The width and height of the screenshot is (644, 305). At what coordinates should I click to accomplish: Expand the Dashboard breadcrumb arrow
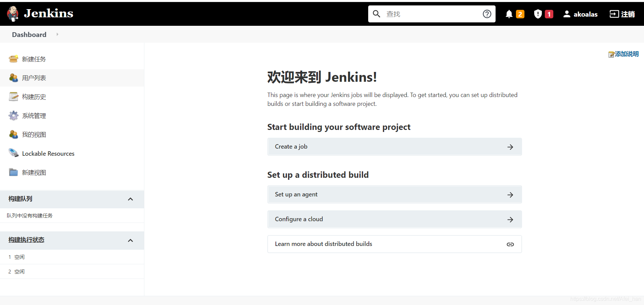[x=57, y=34]
